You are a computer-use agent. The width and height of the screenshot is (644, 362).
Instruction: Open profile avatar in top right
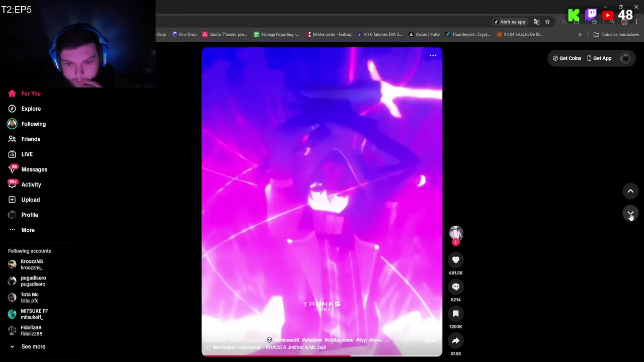point(625,58)
